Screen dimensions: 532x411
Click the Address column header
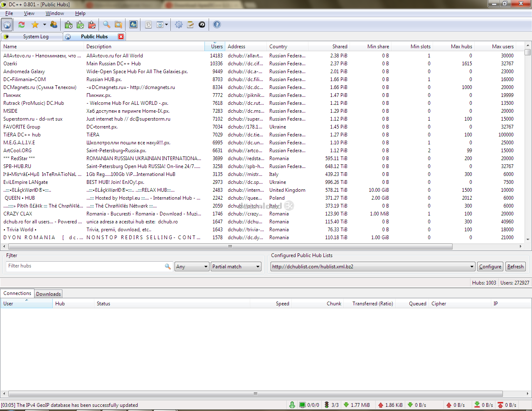point(246,47)
